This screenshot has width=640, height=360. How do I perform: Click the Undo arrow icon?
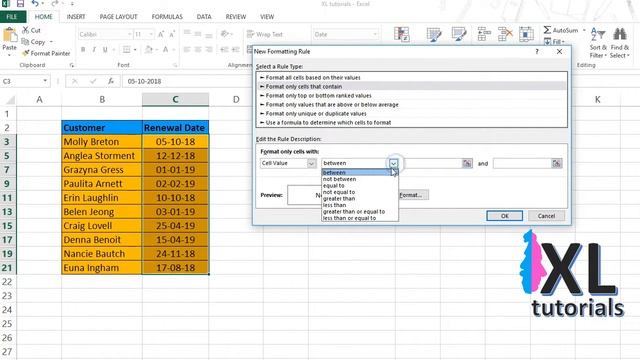click(35, 4)
